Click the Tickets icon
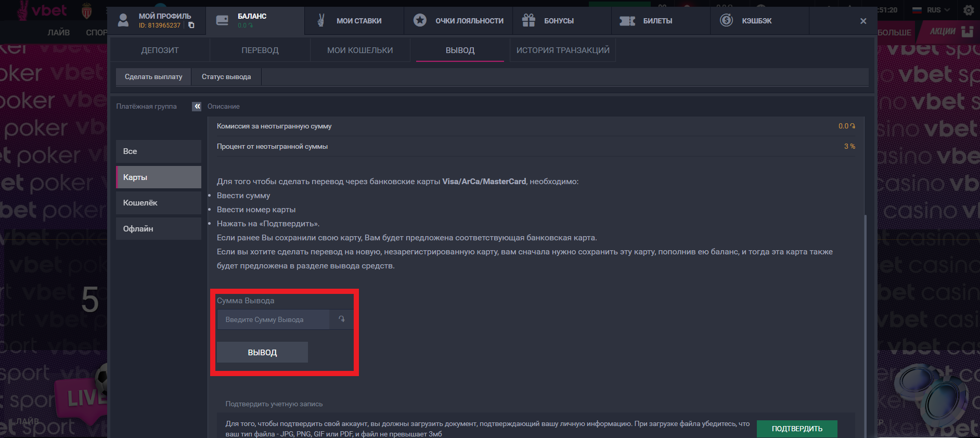Screen dimensions: 980x438 [x=627, y=21]
